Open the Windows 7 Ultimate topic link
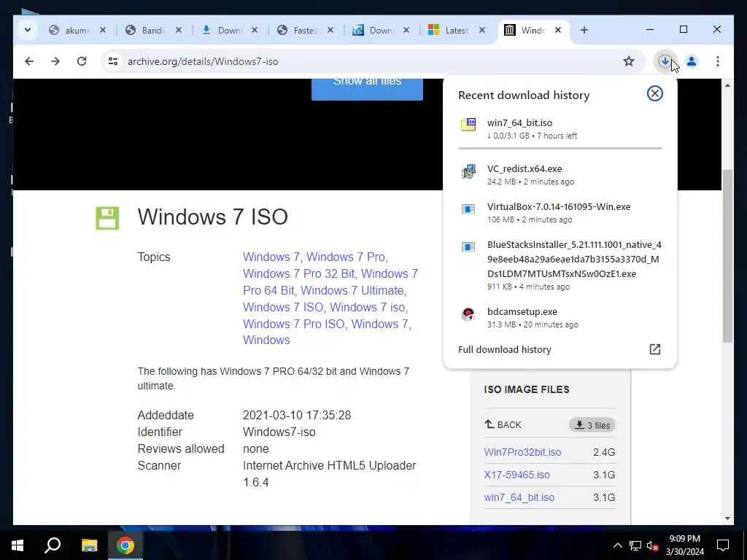Screen dimensions: 747x560 353,290
